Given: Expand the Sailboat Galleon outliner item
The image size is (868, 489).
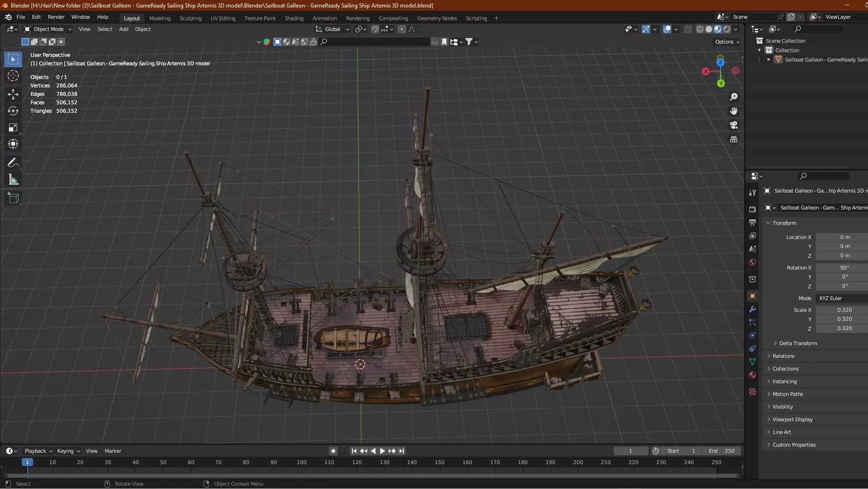Looking at the screenshot, I should [768, 60].
